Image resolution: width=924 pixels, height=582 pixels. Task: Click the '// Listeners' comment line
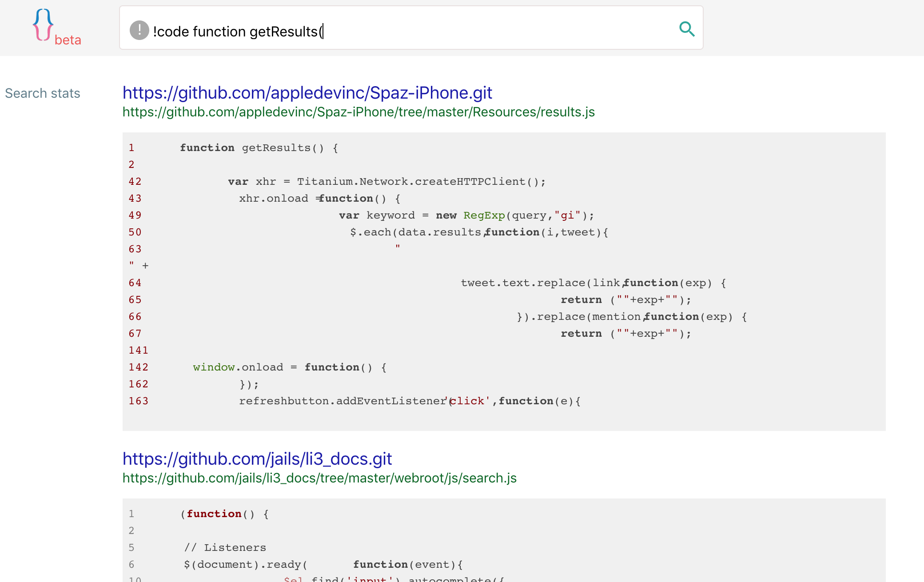[x=225, y=548]
